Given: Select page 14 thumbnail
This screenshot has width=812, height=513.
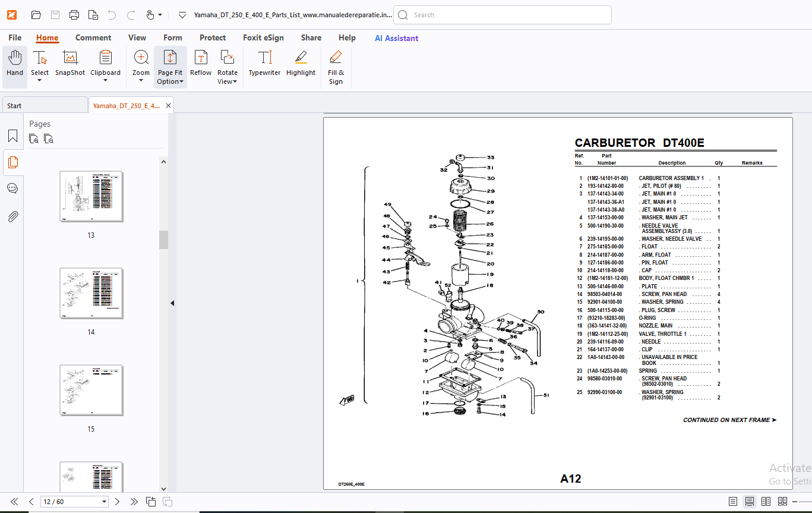Looking at the screenshot, I should point(91,294).
